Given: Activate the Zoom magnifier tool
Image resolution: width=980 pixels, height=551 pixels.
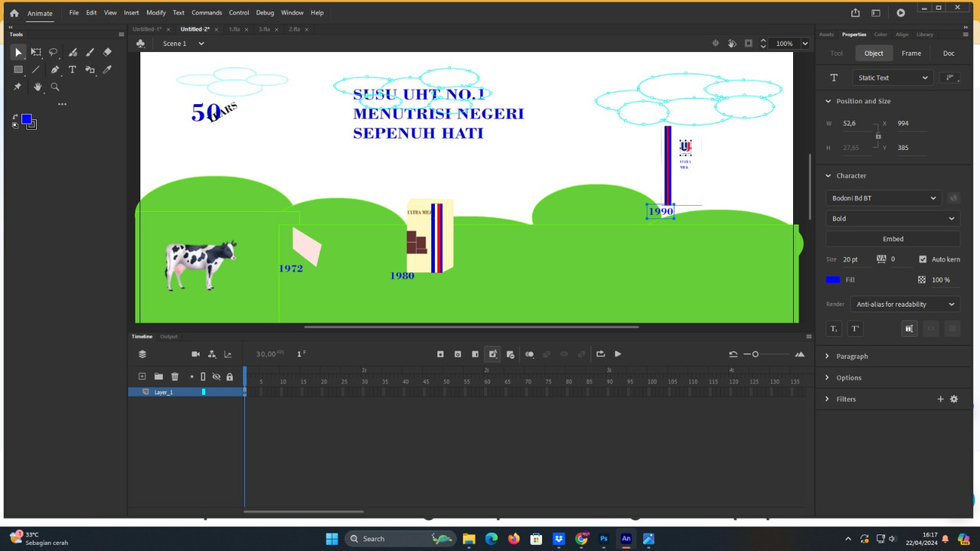Looking at the screenshot, I should tap(55, 87).
